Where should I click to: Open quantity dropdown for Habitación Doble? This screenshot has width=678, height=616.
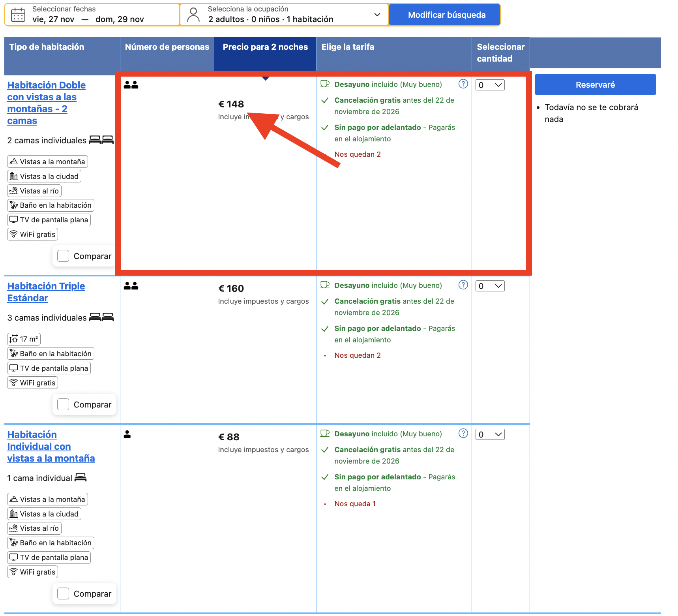coord(490,85)
